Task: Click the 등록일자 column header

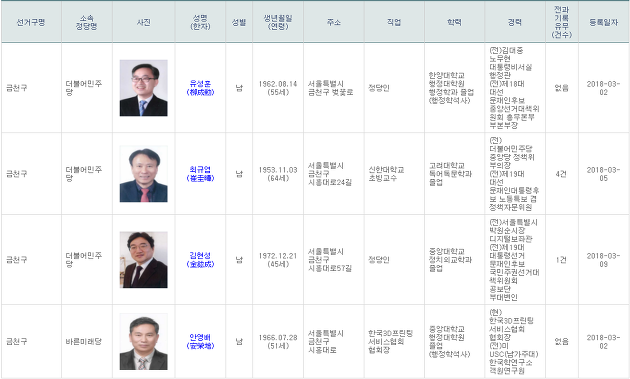Action: pos(603,22)
